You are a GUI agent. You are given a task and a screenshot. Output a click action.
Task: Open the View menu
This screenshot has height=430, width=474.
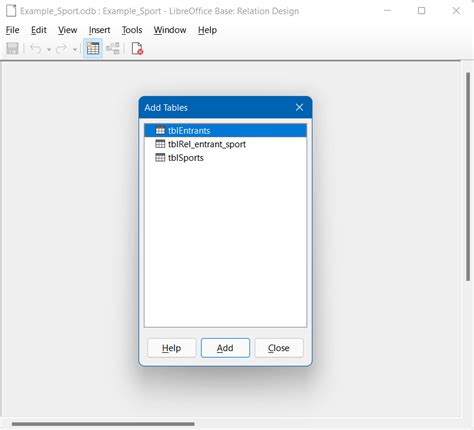68,30
